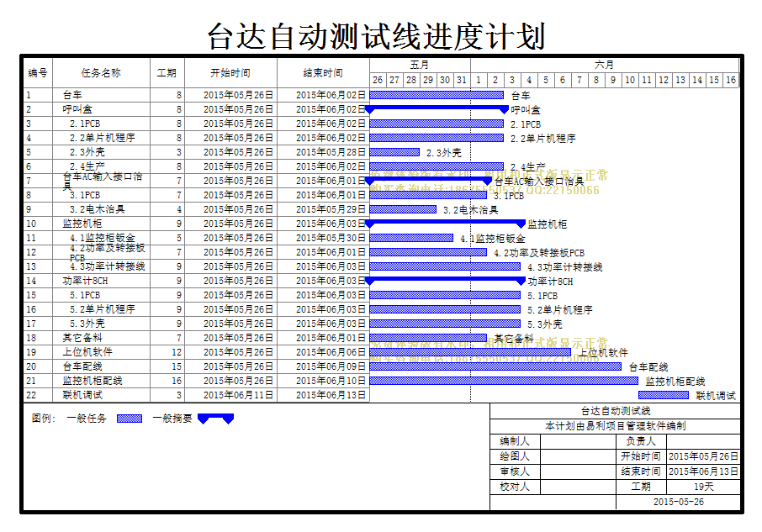
Task: Click the end date 2015年06月10日 of 监控机柜配线
Action: coord(331,381)
